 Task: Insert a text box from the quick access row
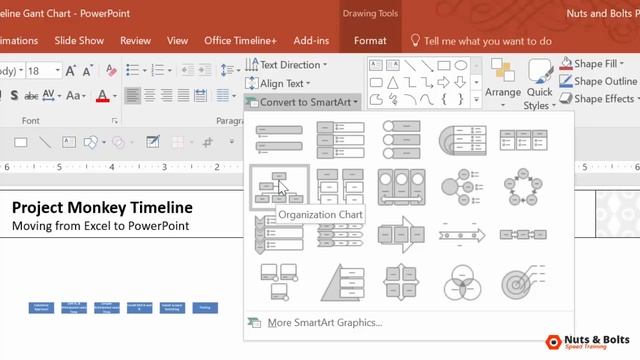[x=69, y=142]
